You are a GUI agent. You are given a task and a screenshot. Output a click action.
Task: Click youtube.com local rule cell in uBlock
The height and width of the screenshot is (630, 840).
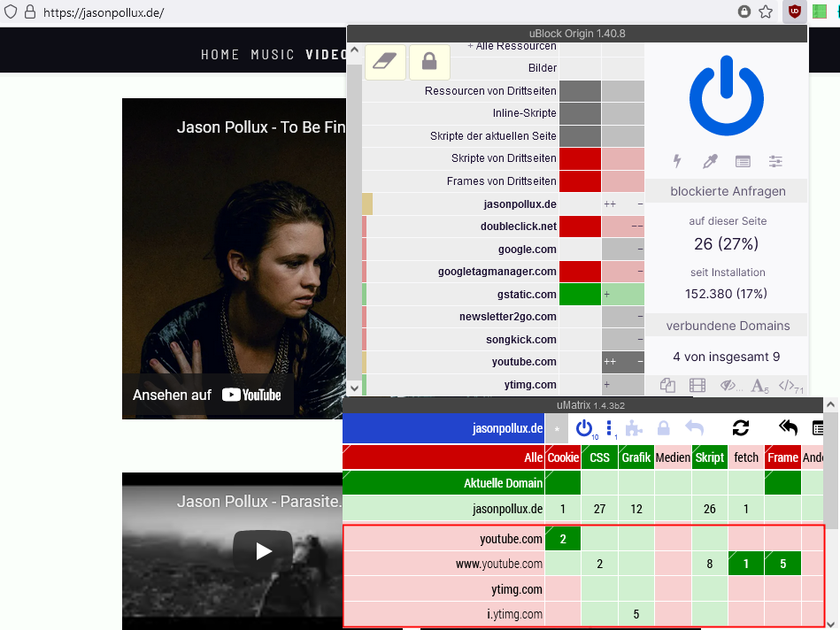[x=623, y=362]
